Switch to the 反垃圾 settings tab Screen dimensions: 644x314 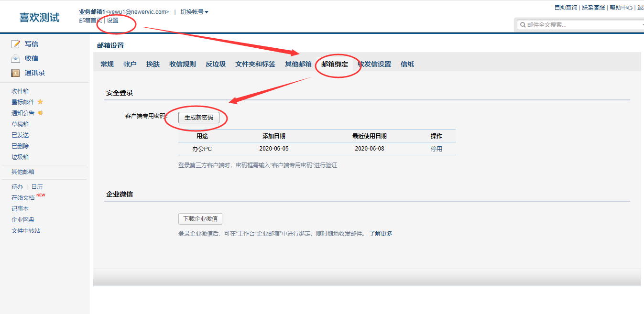click(x=216, y=64)
